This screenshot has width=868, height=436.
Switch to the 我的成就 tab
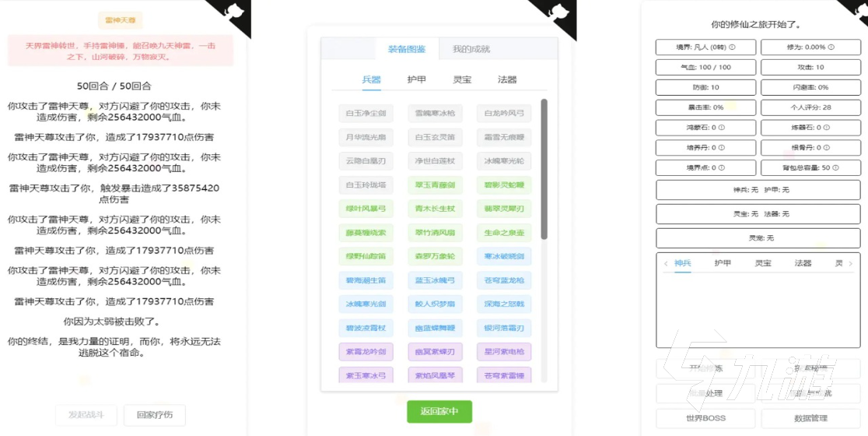pyautogui.click(x=471, y=49)
